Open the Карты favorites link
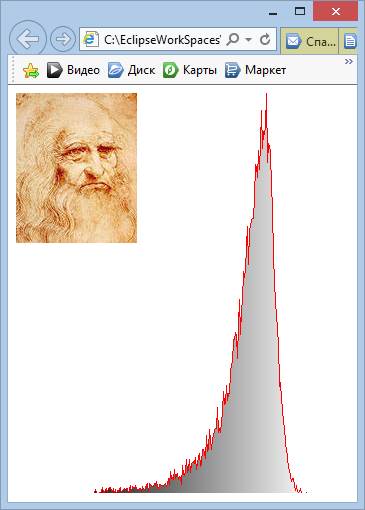 190,70
